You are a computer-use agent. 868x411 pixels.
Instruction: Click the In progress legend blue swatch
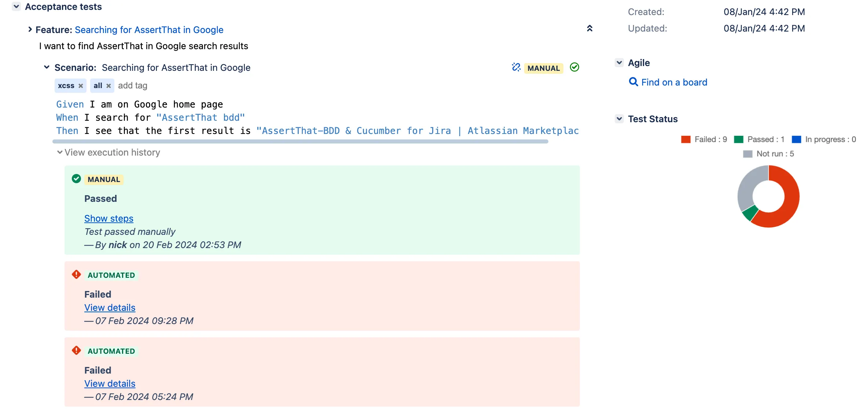[x=796, y=139]
